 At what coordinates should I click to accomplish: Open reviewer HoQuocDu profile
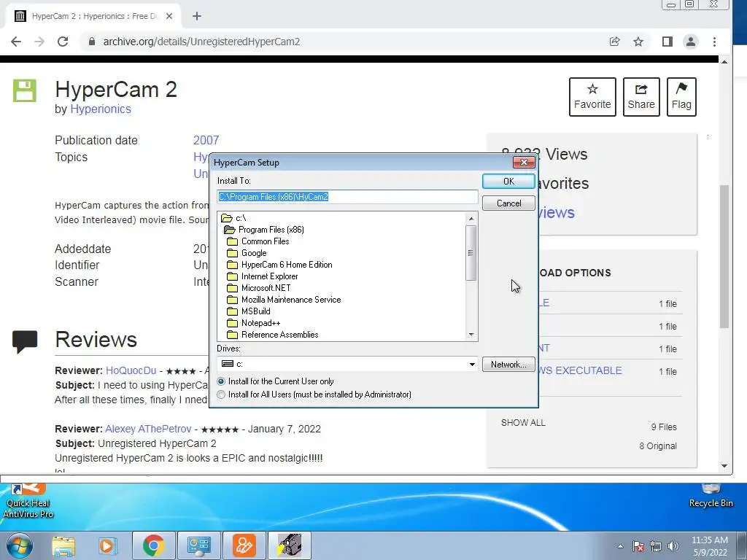[131, 370]
